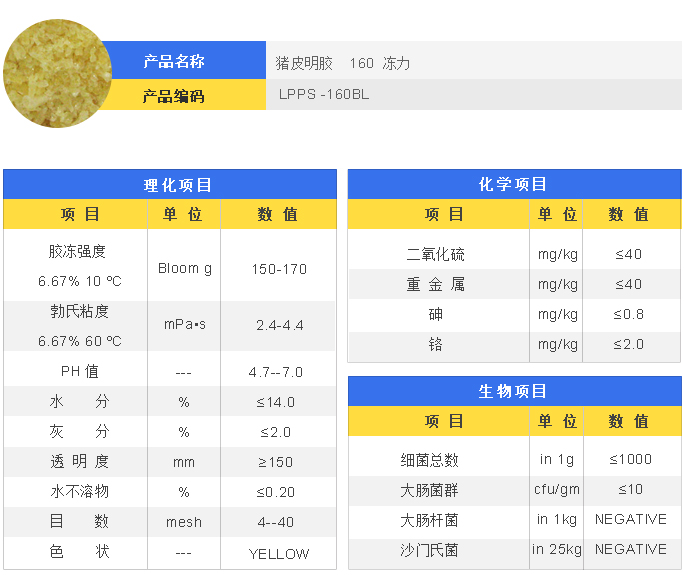Click the 理化项目 table header
The width and height of the screenshot is (684, 575).
click(x=170, y=185)
